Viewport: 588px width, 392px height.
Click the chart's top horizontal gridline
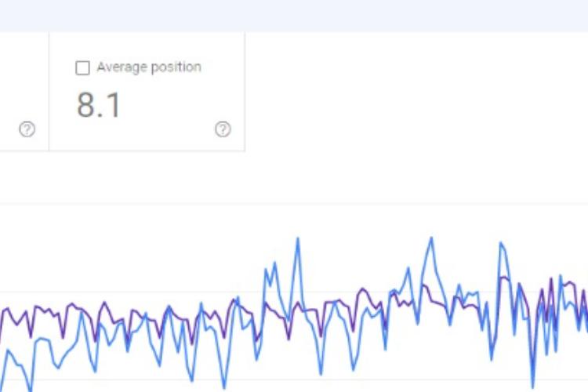pyautogui.click(x=294, y=204)
